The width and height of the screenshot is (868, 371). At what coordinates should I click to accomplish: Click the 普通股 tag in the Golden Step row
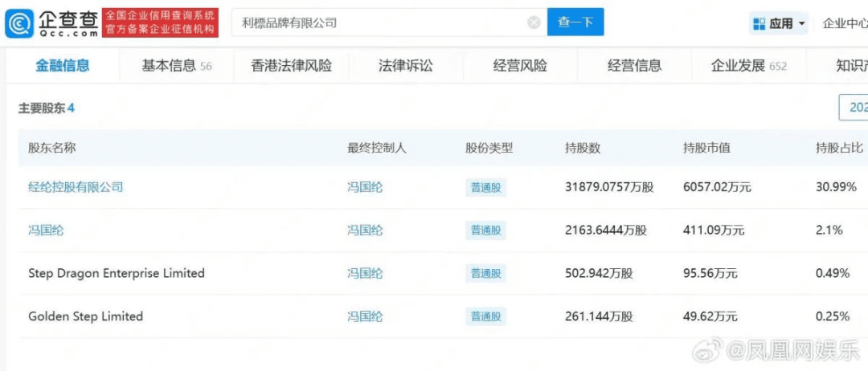click(x=485, y=316)
